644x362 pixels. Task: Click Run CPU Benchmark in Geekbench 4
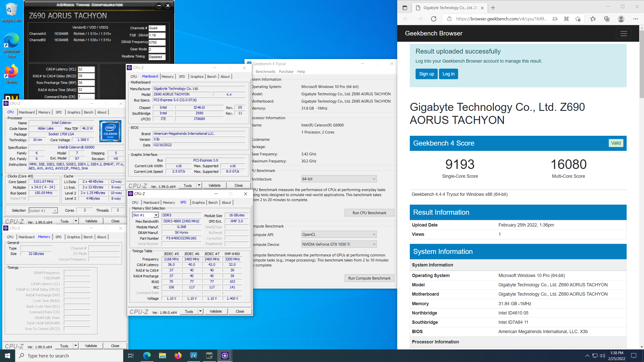369,213
